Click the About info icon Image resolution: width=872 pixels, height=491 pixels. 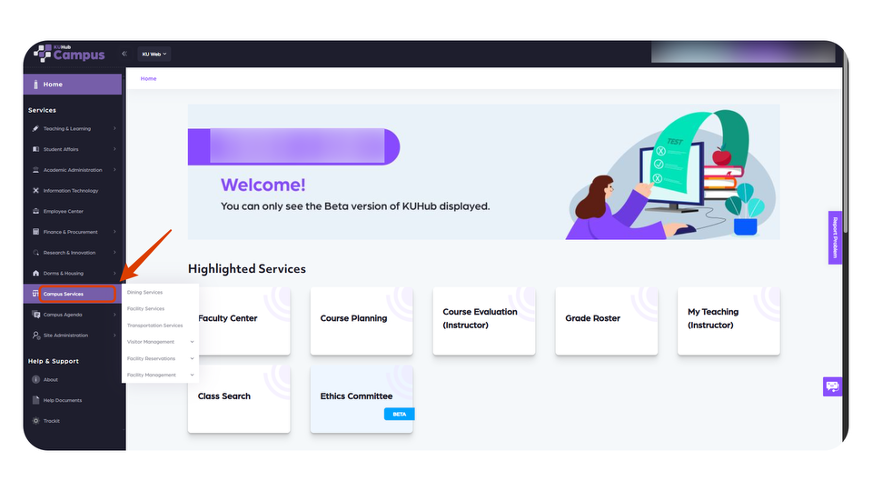point(36,379)
